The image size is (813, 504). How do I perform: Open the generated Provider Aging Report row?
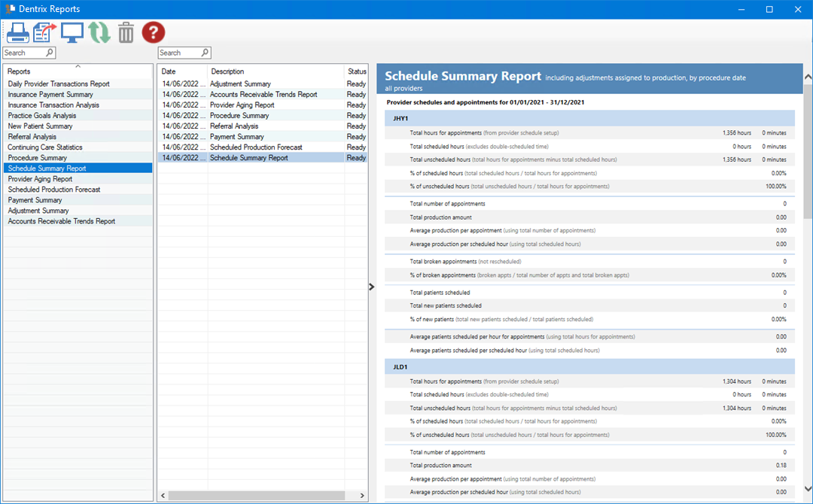pos(242,105)
